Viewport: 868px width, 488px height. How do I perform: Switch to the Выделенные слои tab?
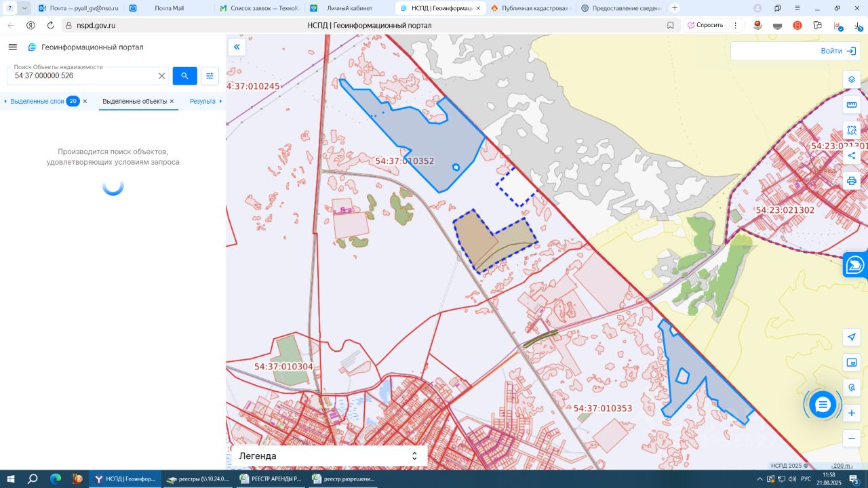point(37,101)
